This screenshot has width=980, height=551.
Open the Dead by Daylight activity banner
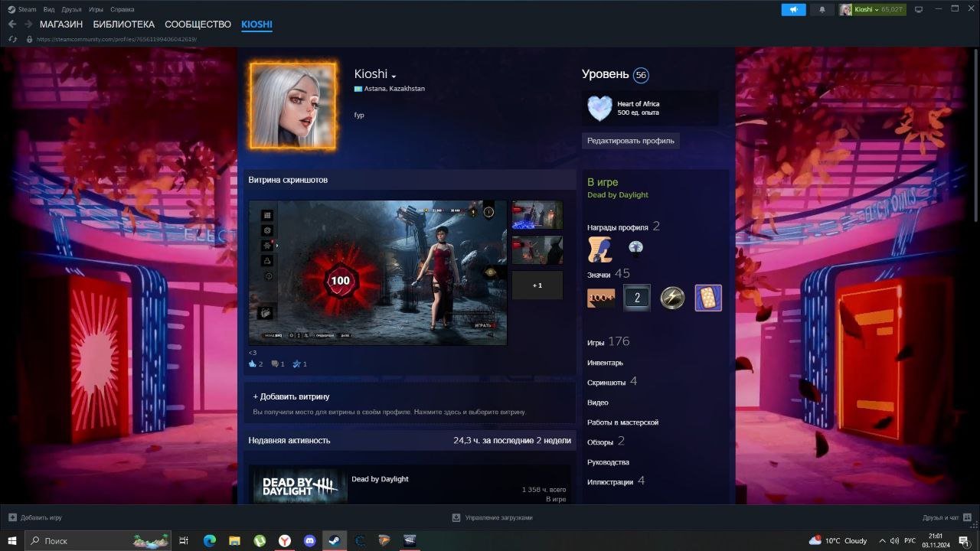(299, 486)
